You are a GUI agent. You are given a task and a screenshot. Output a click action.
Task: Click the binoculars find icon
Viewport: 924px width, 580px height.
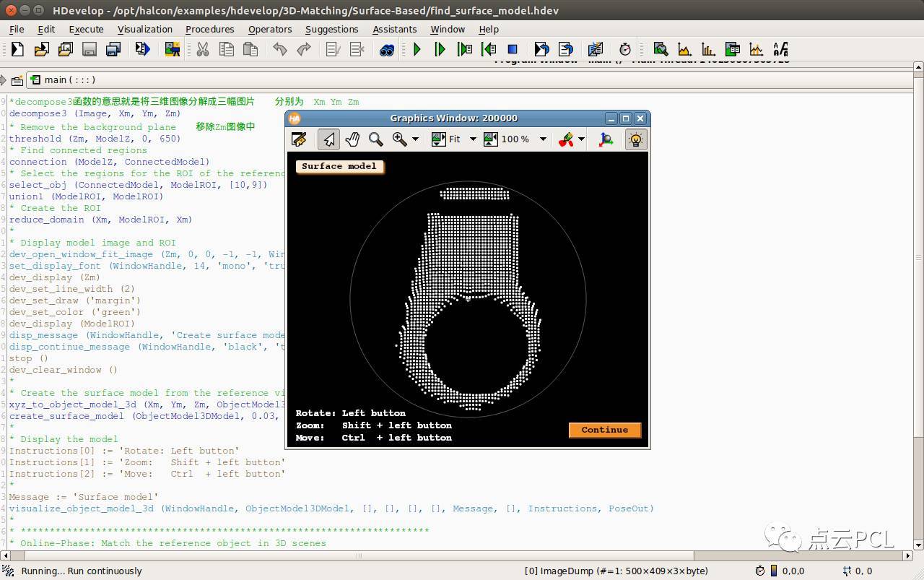387,49
